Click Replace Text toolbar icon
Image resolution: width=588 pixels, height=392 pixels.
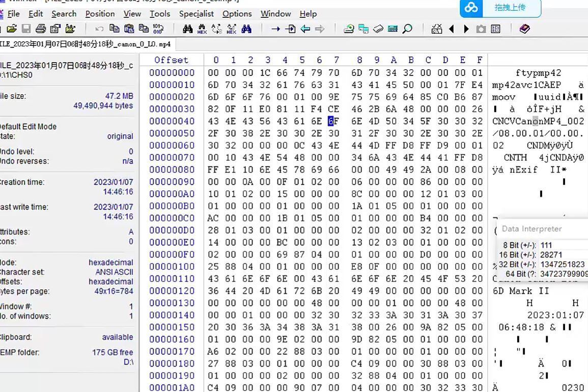[x=217, y=29]
